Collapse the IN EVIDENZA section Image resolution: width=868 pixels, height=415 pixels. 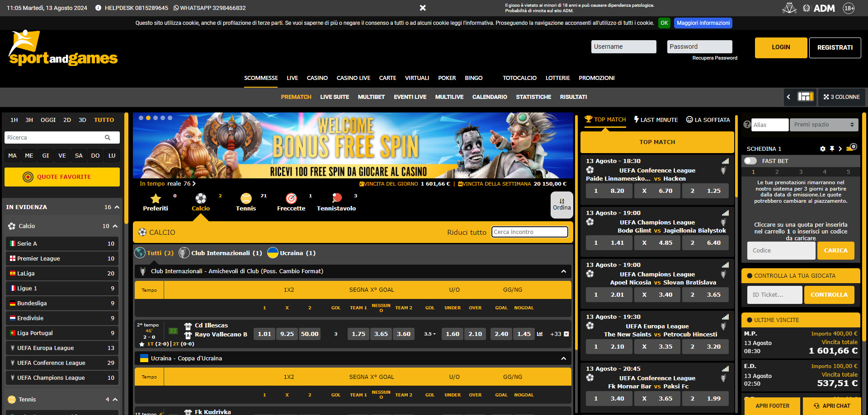pos(117,207)
